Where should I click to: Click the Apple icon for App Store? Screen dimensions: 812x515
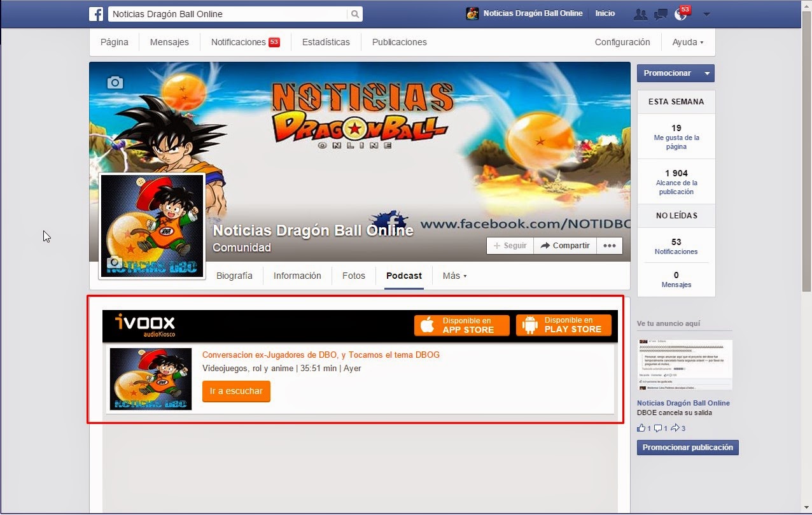pos(428,325)
